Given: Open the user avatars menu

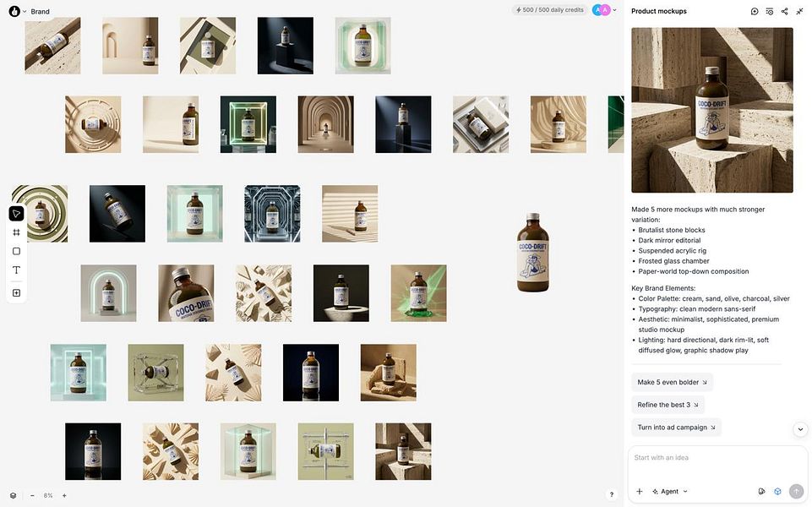Looking at the screenshot, I should (x=602, y=10).
